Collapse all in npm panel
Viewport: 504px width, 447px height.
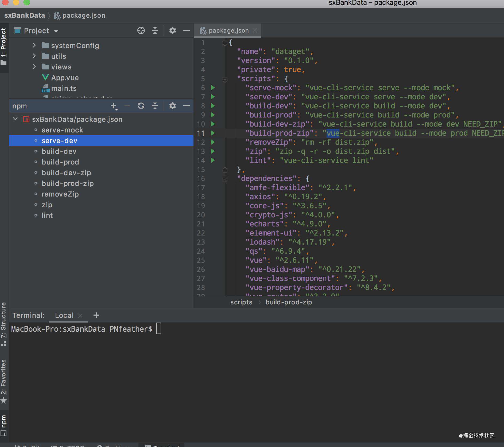(x=155, y=106)
